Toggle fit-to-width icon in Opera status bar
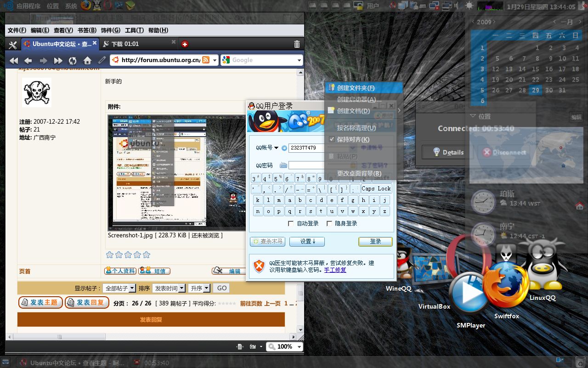 tap(239, 346)
